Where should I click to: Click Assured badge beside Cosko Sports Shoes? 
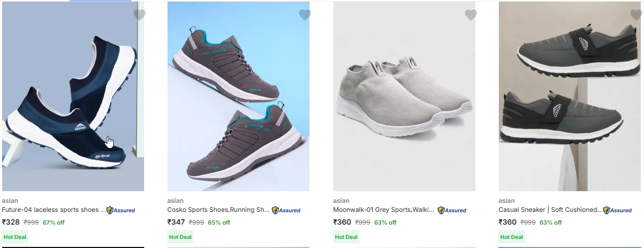286,210
